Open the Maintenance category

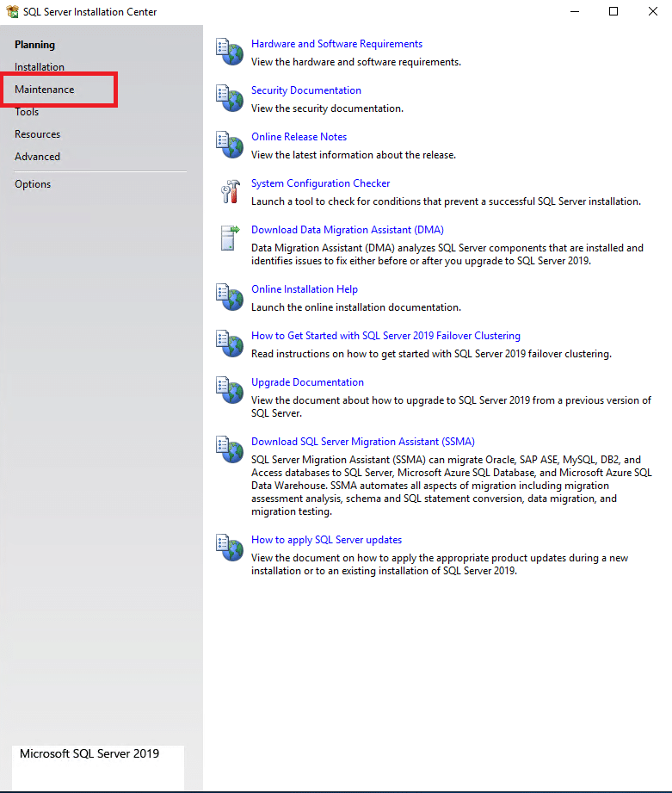click(x=45, y=89)
